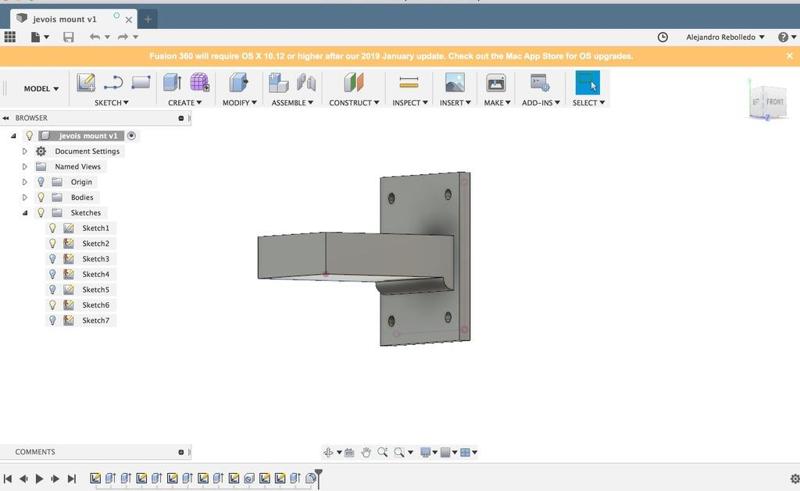The image size is (800, 491).
Task: Expand the Named Views node
Action: (x=24, y=166)
